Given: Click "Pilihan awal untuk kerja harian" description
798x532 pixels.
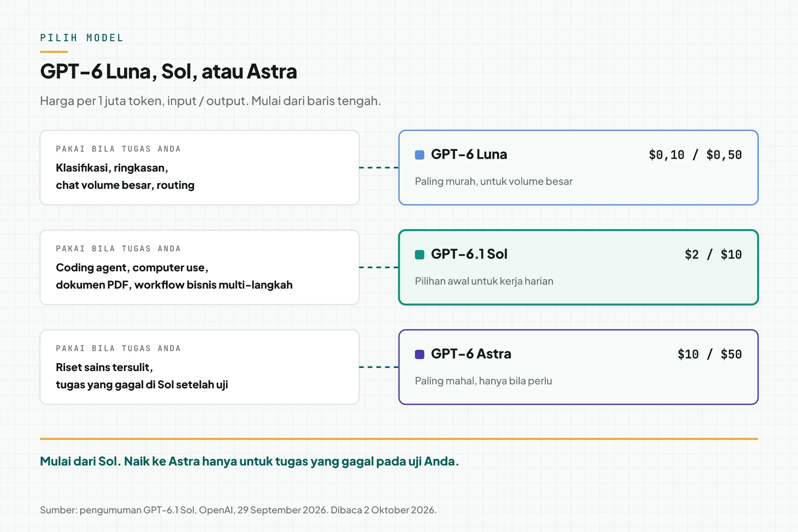Looking at the screenshot, I should click(x=484, y=281).
